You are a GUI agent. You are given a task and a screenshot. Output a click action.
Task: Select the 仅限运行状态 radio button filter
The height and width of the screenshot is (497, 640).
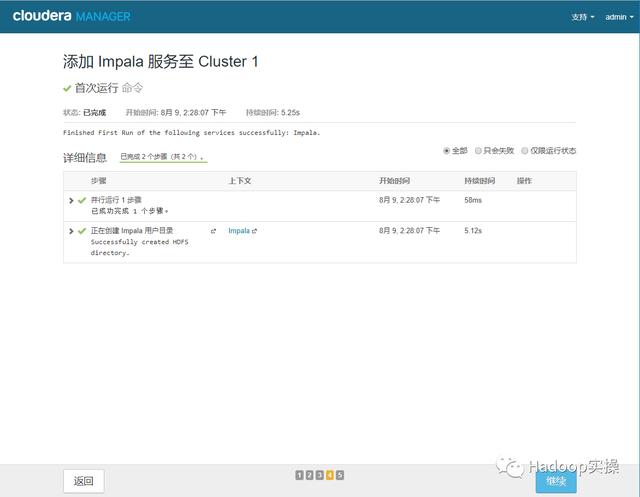coord(525,151)
